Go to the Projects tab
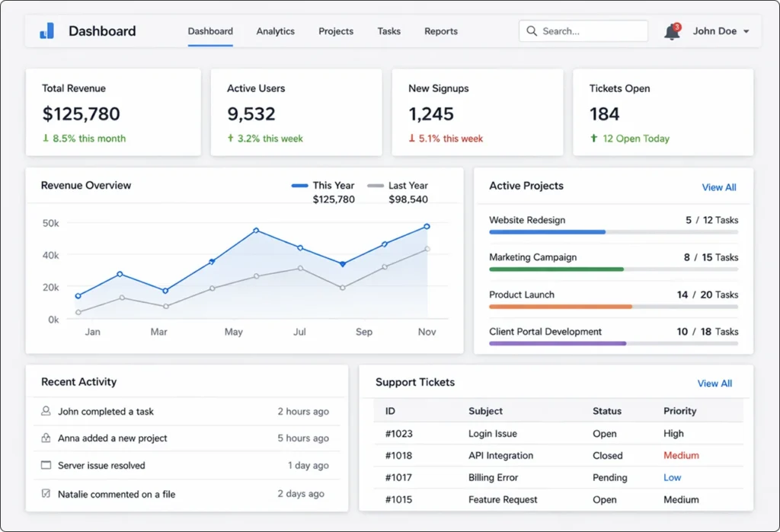The height and width of the screenshot is (532, 780). 336,31
